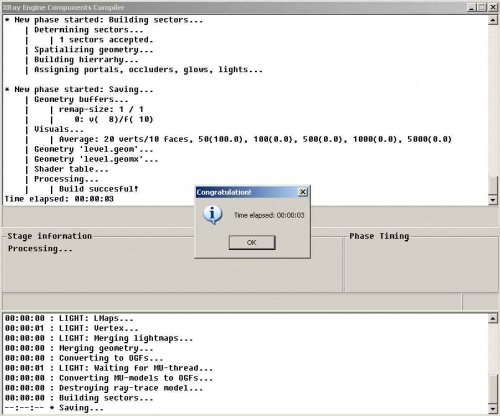Select log row 'LIGHT: Waiting for MU-thread...'
Screen dimensions: 500x416
[109, 368]
